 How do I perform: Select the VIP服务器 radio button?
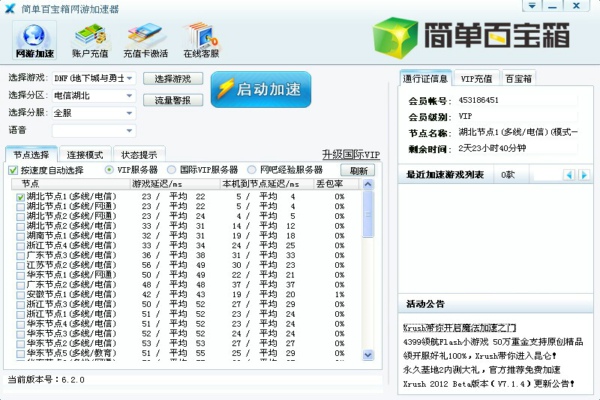point(109,170)
